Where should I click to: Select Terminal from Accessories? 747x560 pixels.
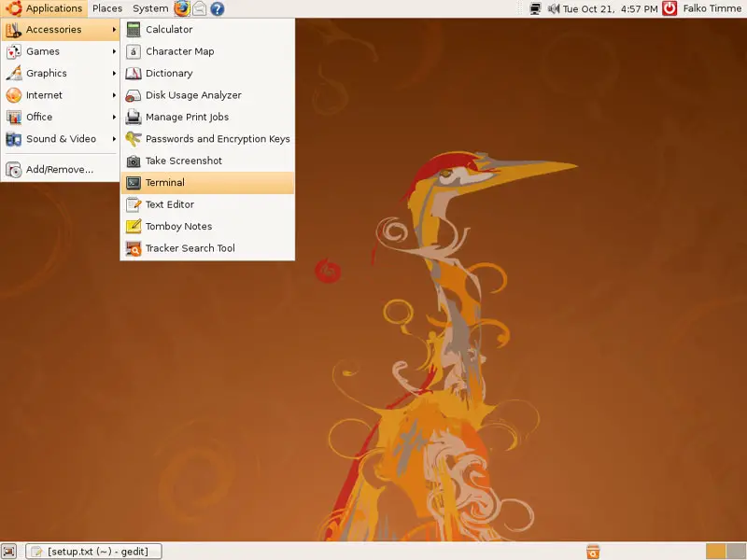[207, 183]
